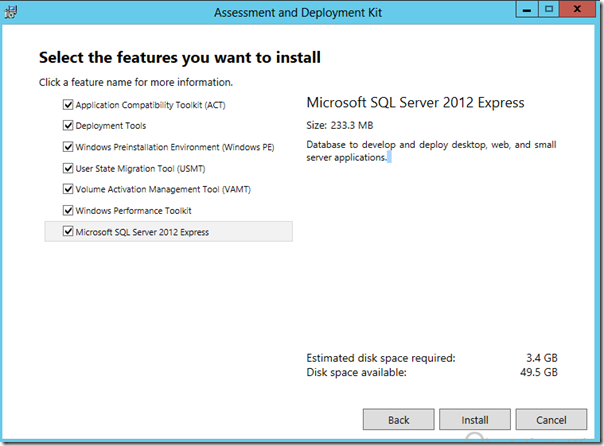The image size is (604, 446).
Task: Disable the Windows Preinstallation Environment checkbox
Action: pos(68,147)
